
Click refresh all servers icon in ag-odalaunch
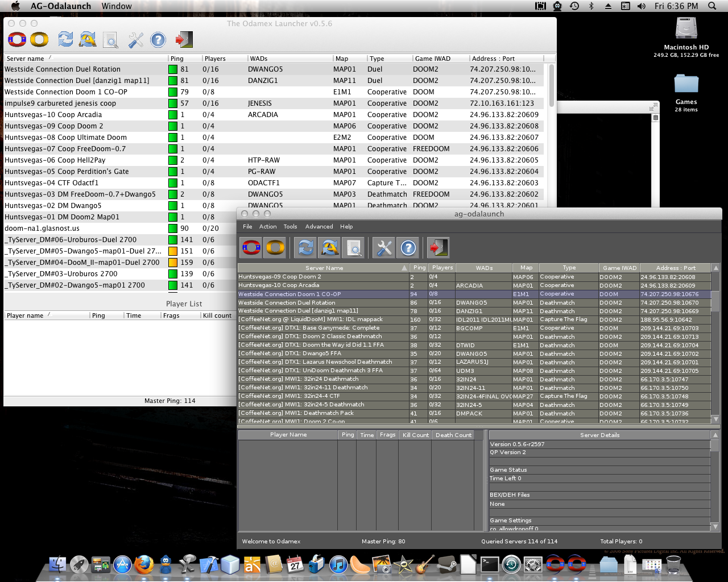pos(330,248)
